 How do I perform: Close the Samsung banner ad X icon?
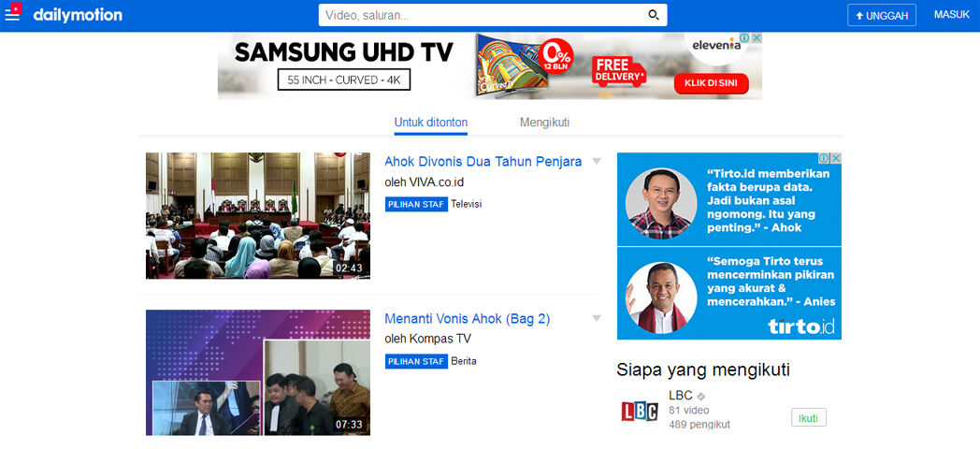tap(757, 38)
